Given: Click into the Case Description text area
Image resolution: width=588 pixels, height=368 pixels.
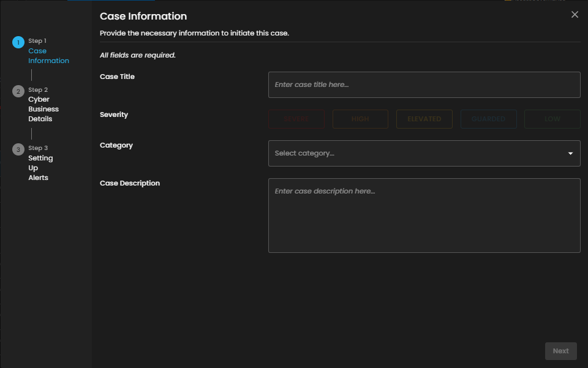Looking at the screenshot, I should coord(424,215).
